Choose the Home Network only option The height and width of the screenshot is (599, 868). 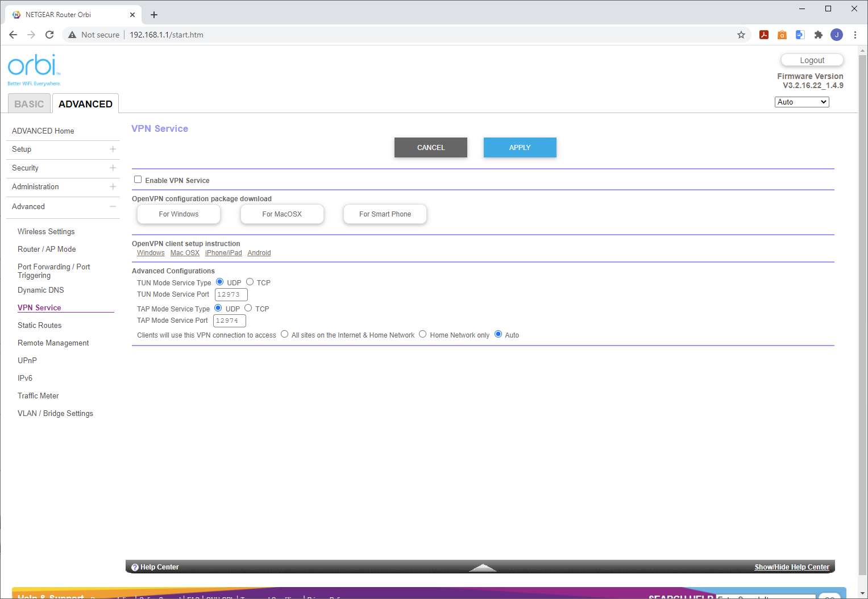(423, 334)
